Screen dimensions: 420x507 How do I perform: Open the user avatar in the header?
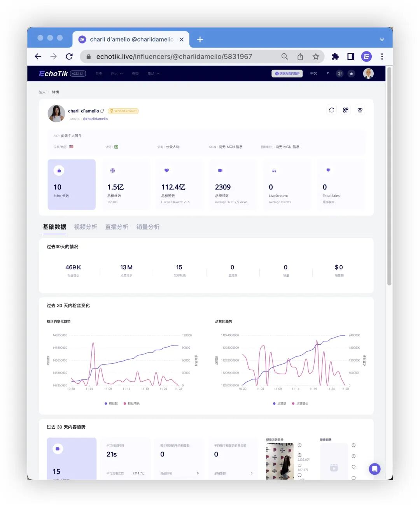pyautogui.click(x=368, y=73)
